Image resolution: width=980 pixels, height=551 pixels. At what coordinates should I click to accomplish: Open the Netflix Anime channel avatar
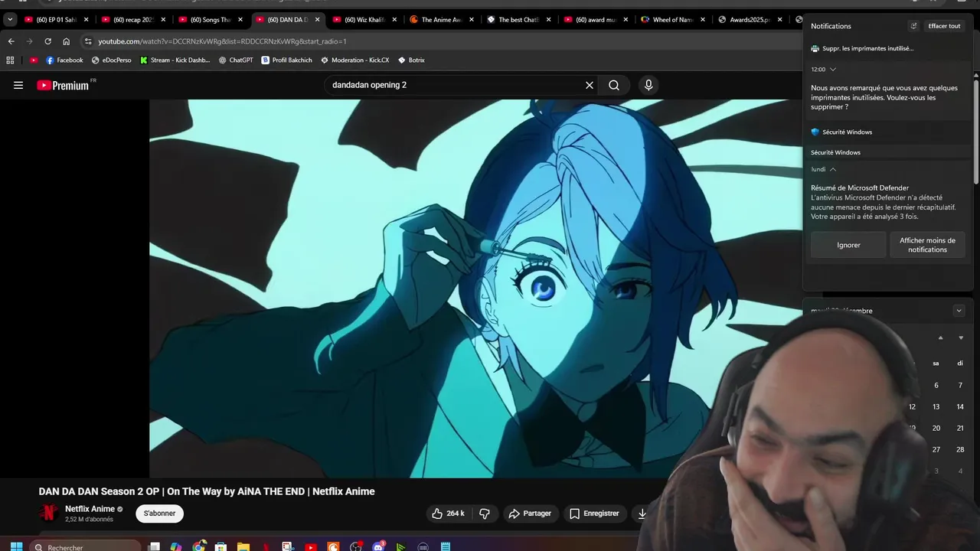[49, 514]
